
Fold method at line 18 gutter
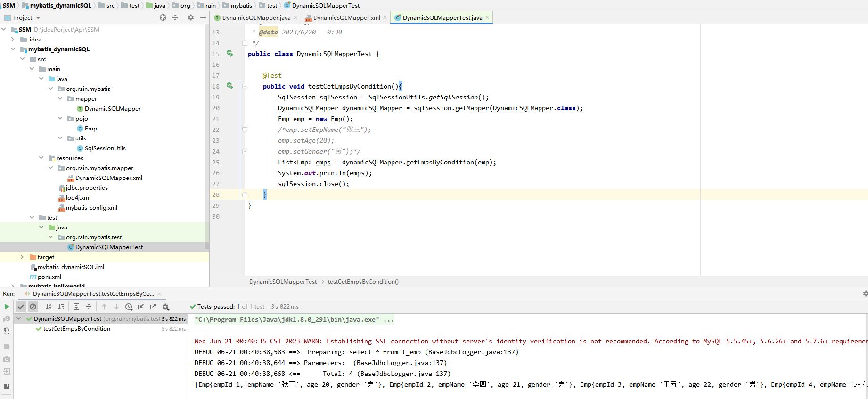[245, 86]
